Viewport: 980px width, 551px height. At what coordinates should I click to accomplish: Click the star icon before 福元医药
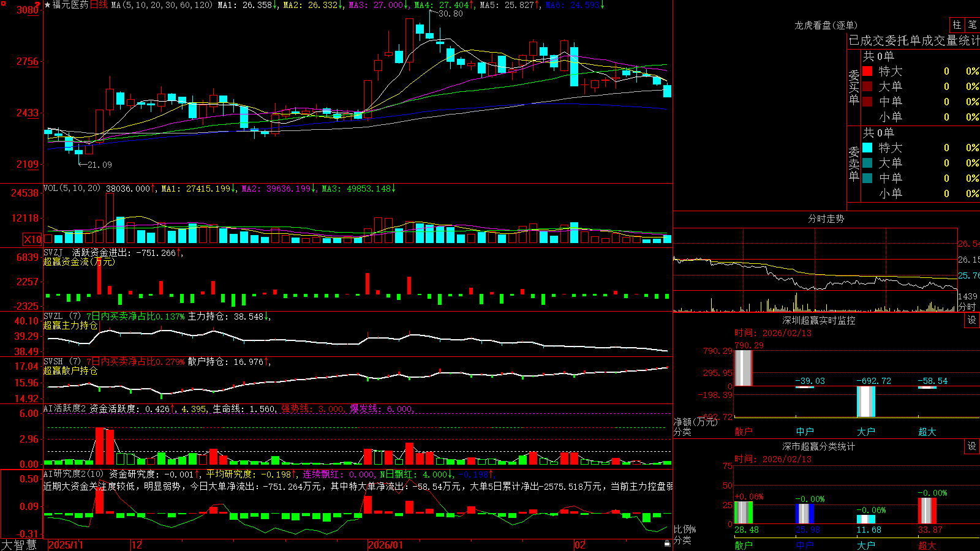(x=47, y=5)
